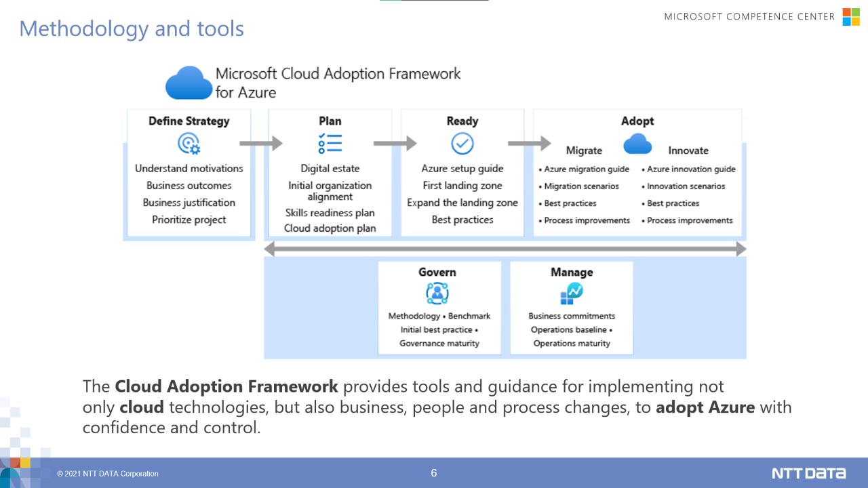Click Prioritize project text
The width and height of the screenshot is (868, 488).
[189, 220]
